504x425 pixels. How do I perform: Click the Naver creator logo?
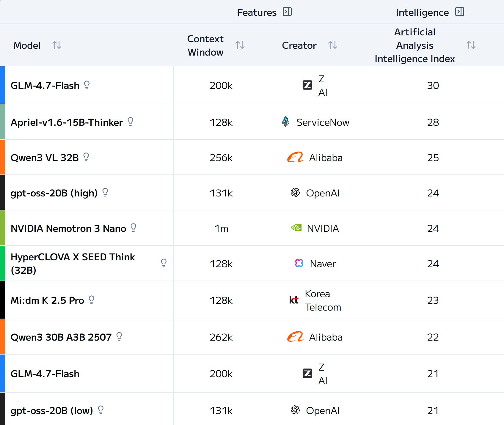coord(299,263)
